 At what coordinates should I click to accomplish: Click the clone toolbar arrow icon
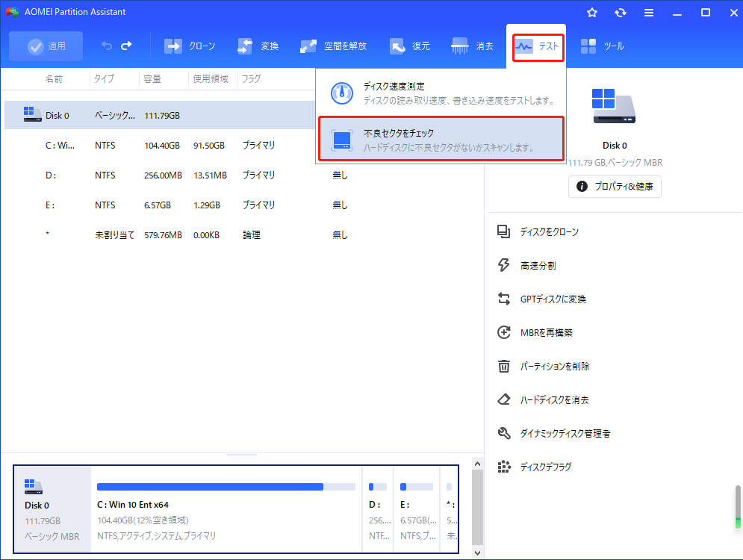tap(173, 46)
